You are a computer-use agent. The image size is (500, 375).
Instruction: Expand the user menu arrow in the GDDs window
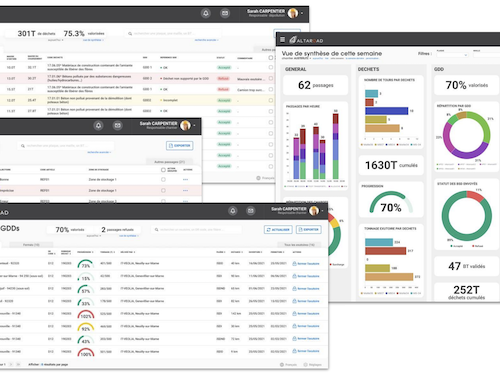[x=322, y=211]
